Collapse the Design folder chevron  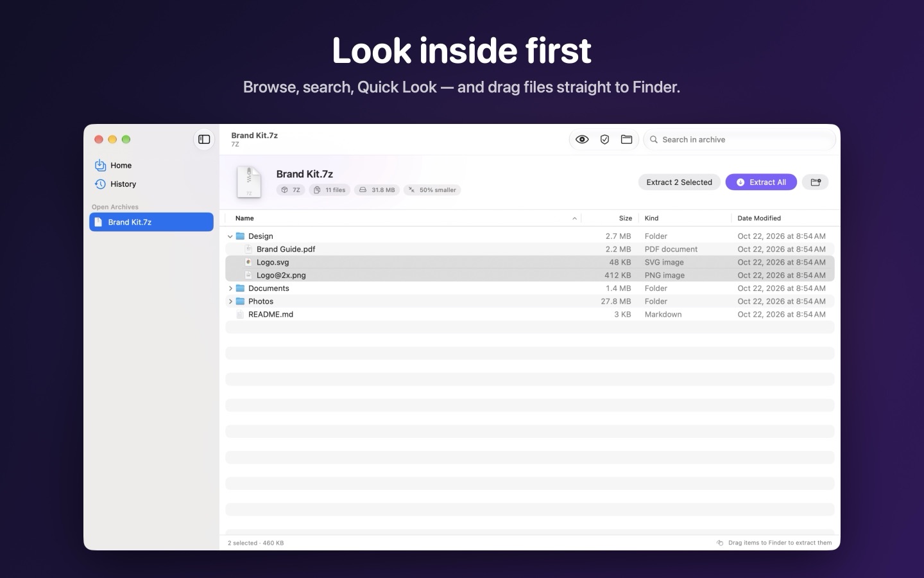(230, 236)
